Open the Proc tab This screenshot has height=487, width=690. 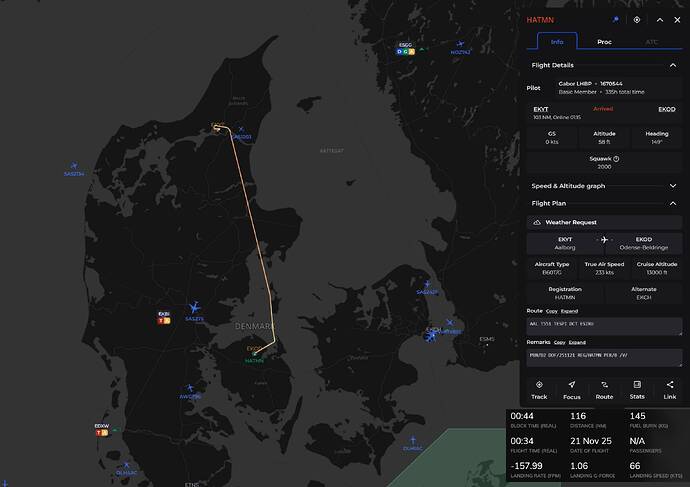[x=604, y=42]
